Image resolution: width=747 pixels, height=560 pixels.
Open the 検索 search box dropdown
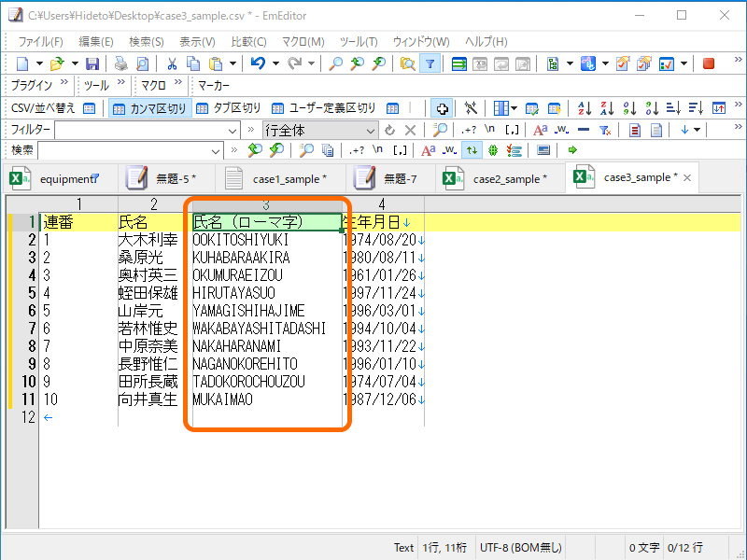pos(216,151)
